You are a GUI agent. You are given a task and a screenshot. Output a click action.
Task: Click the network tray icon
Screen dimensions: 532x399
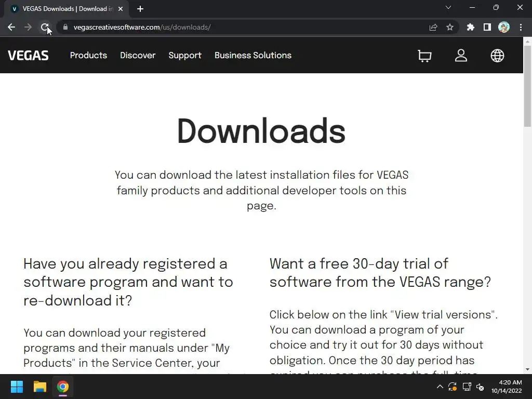[x=467, y=387]
